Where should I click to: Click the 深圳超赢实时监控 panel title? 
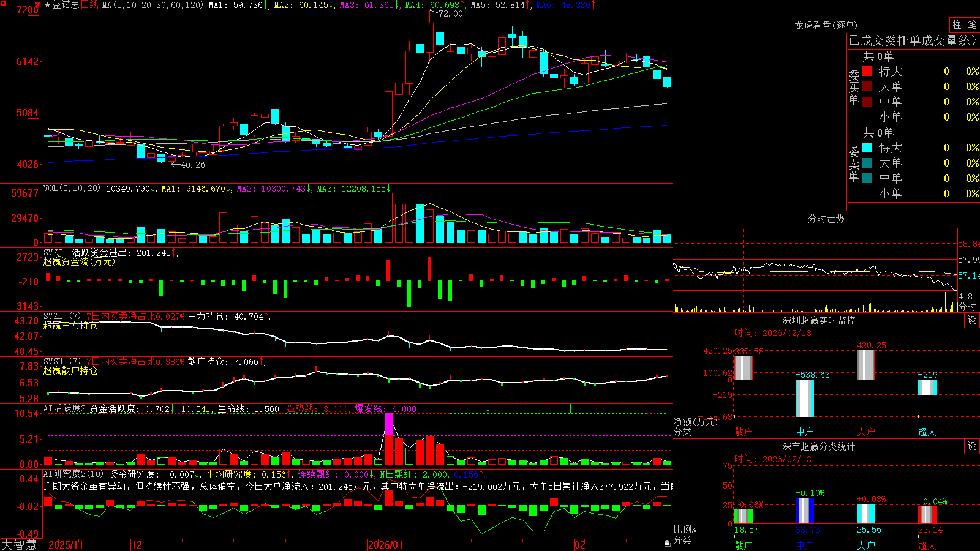[818, 320]
